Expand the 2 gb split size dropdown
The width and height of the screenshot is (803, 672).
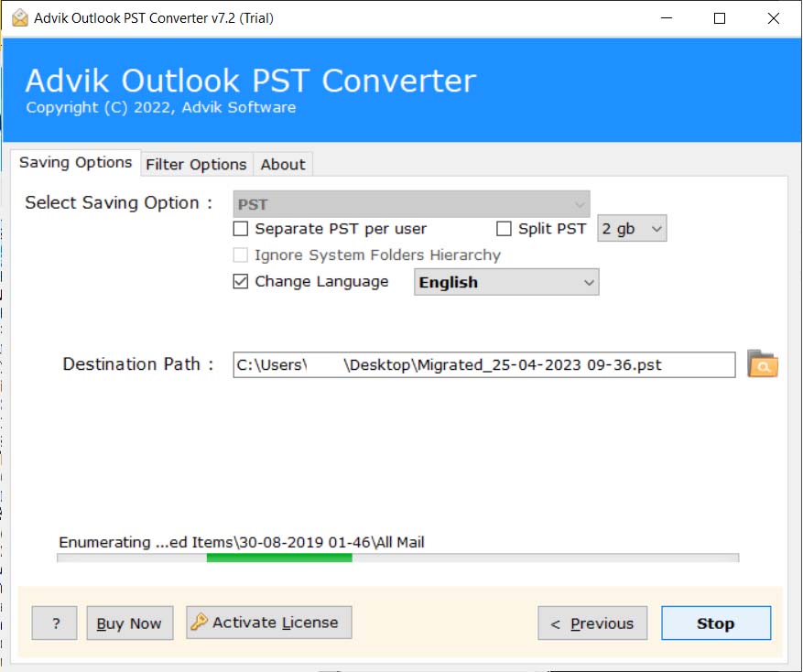pos(632,229)
